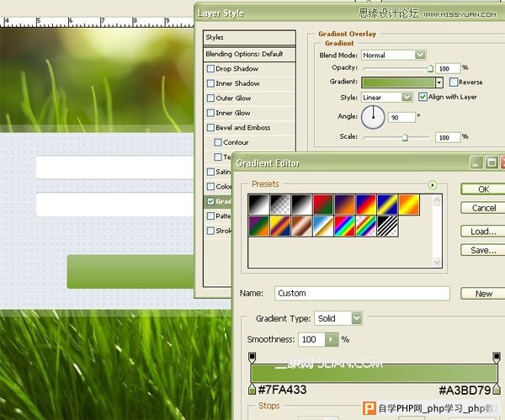Select the violet-green-orange gradient preset

(x=259, y=226)
